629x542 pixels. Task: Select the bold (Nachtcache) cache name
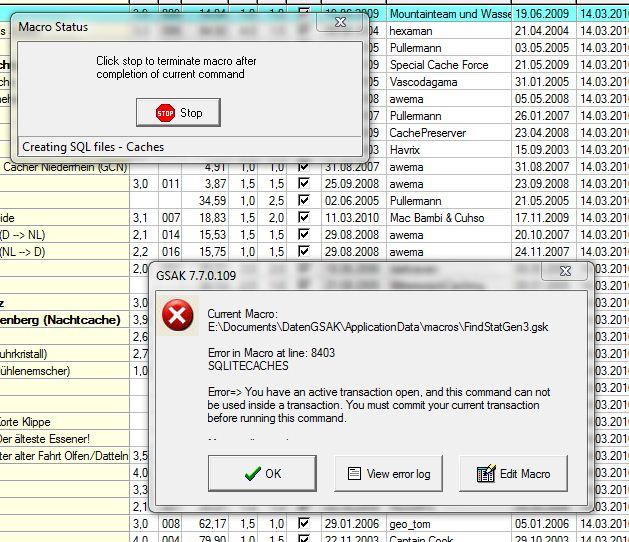pos(60,320)
